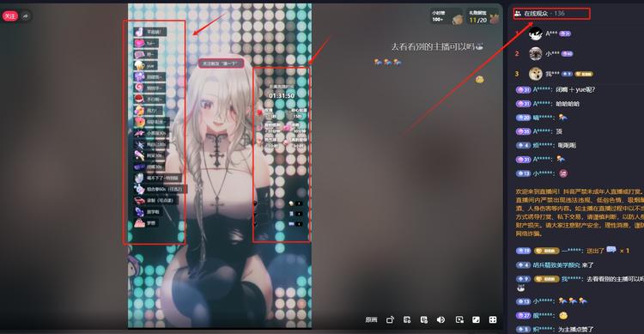
Task: Click chat message 哈哈哈哈 from A*****
Action: click(x=568, y=104)
